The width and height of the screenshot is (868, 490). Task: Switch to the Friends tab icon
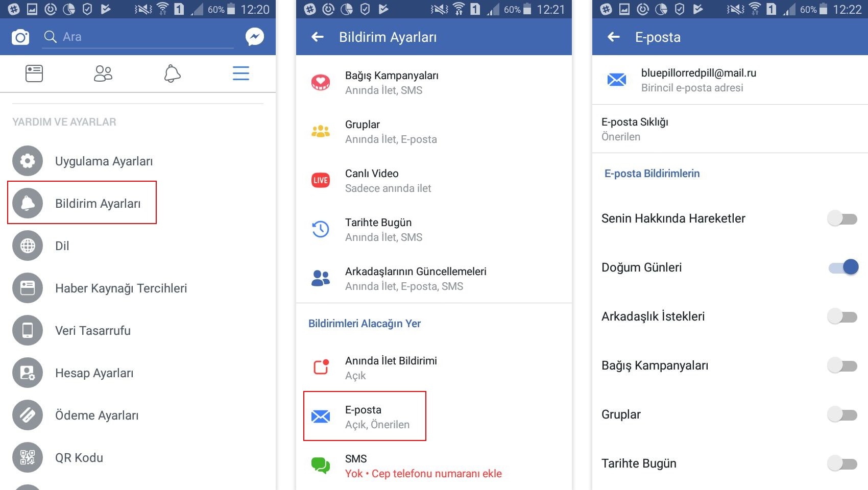[103, 73]
